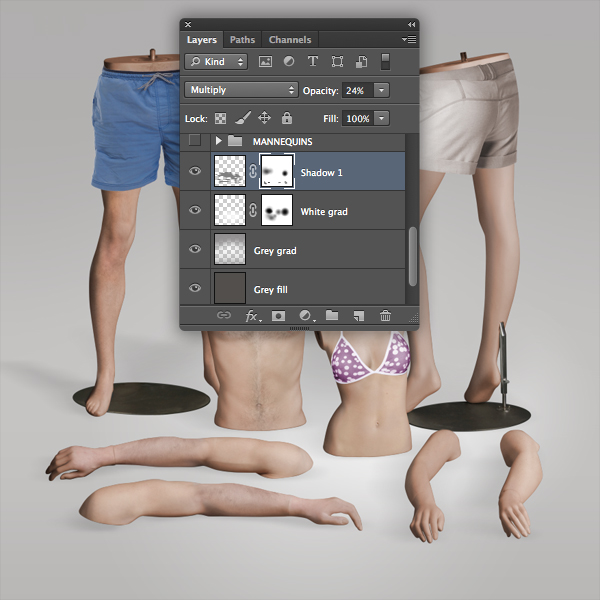Lock layer position
This screenshot has width=600, height=600.
point(264,118)
